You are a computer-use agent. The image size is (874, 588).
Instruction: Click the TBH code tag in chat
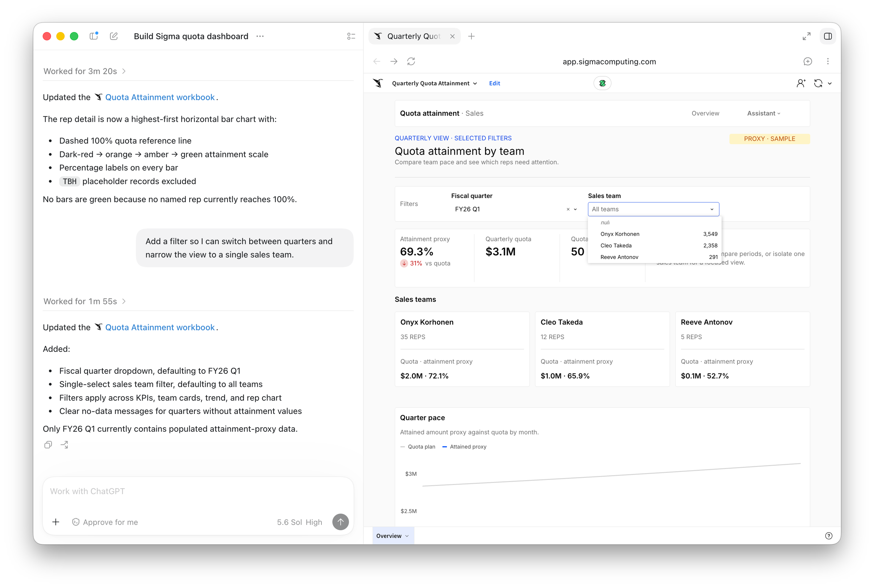tap(69, 182)
